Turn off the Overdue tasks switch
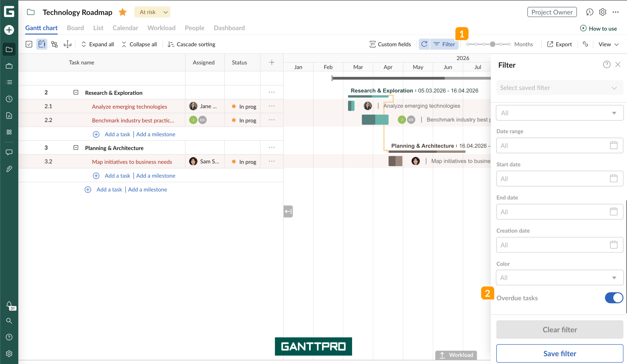The image size is (627, 364). [614, 298]
